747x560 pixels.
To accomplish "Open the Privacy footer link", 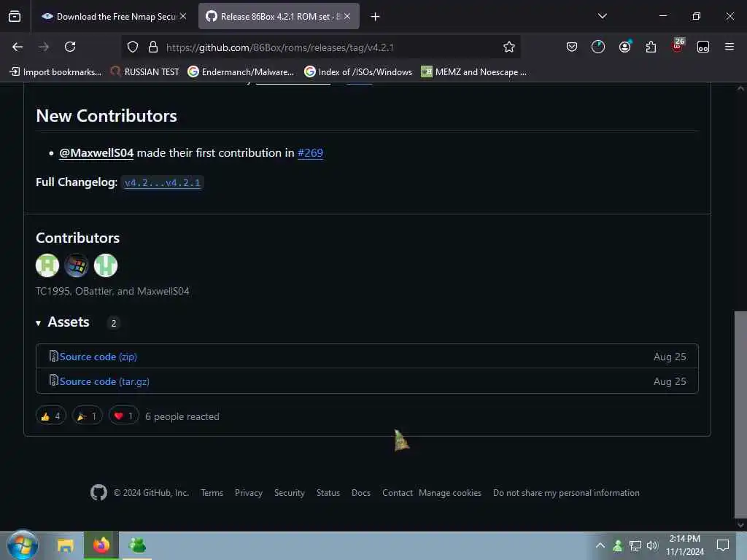I will (x=249, y=493).
